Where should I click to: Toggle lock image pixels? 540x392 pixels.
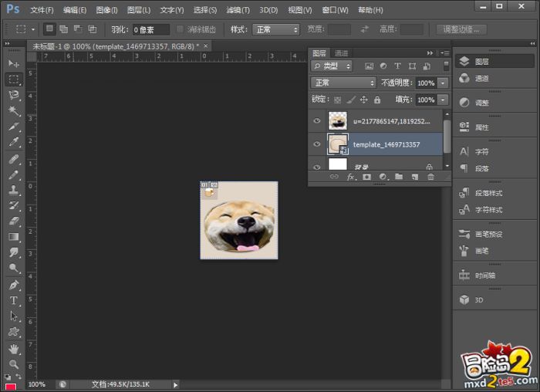[351, 100]
